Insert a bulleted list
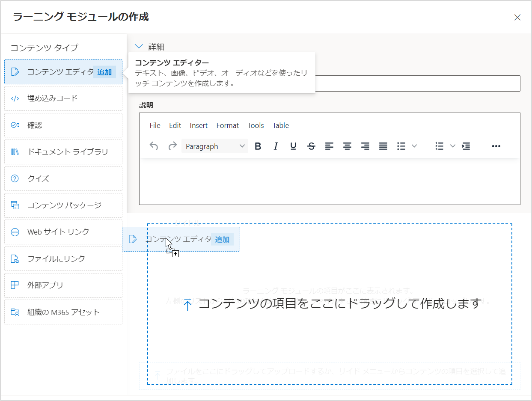The height and width of the screenshot is (401, 532). (401, 146)
